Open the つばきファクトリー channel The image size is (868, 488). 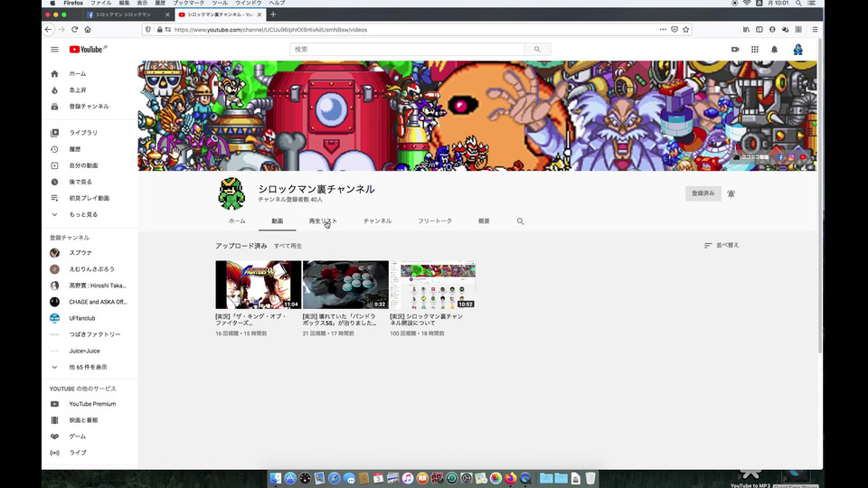click(90, 334)
